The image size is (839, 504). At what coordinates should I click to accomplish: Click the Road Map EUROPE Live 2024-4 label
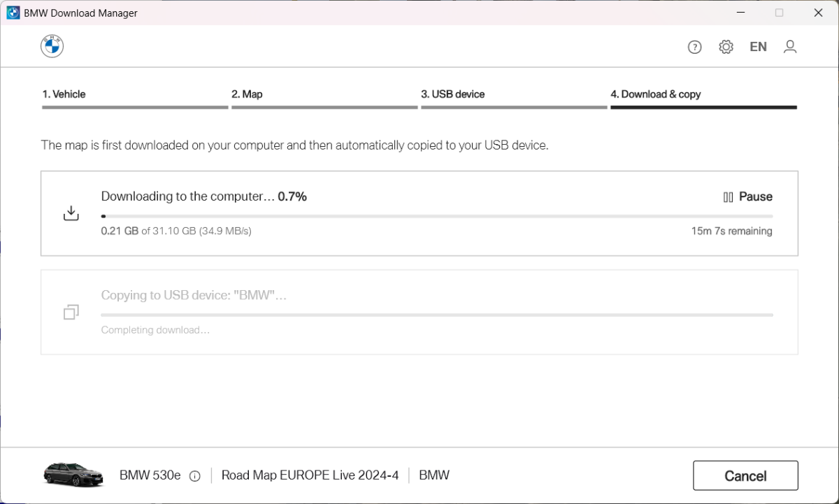coord(310,475)
